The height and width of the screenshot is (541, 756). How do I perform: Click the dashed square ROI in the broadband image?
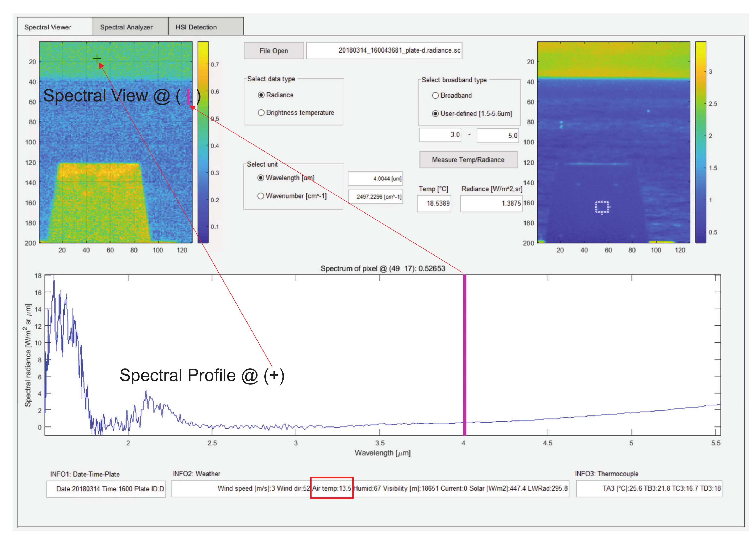click(x=602, y=207)
